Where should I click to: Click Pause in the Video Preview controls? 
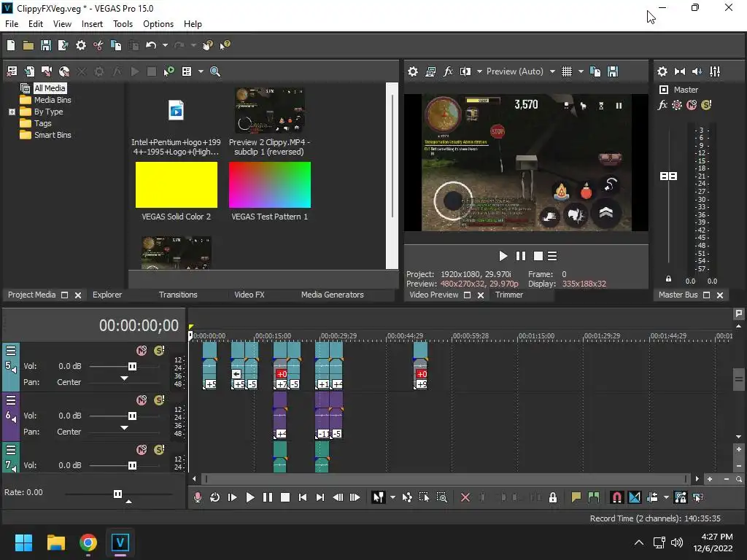click(521, 256)
